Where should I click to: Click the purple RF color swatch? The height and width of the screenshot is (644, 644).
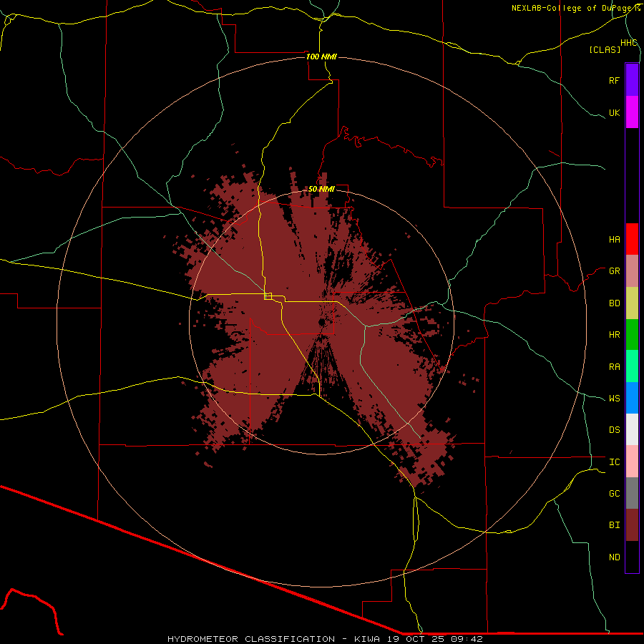pyautogui.click(x=632, y=80)
